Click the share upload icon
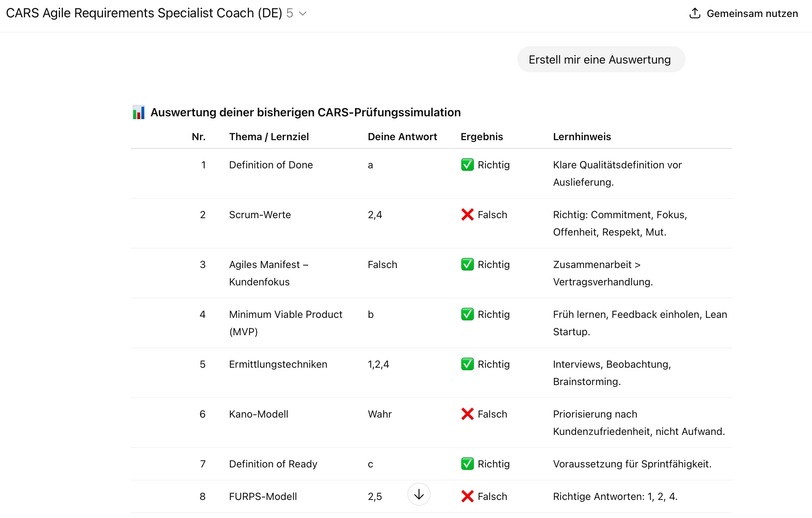The image size is (812, 518). click(x=695, y=13)
